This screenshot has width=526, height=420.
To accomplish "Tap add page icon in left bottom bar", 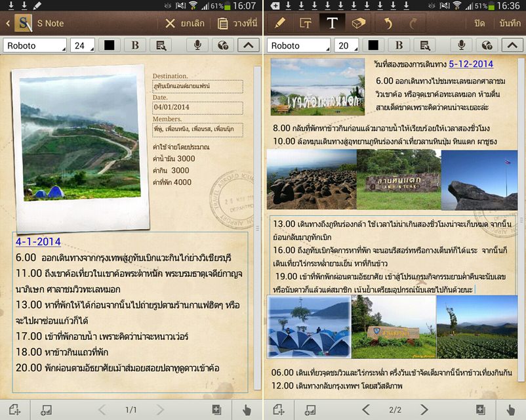I will coord(15,410).
